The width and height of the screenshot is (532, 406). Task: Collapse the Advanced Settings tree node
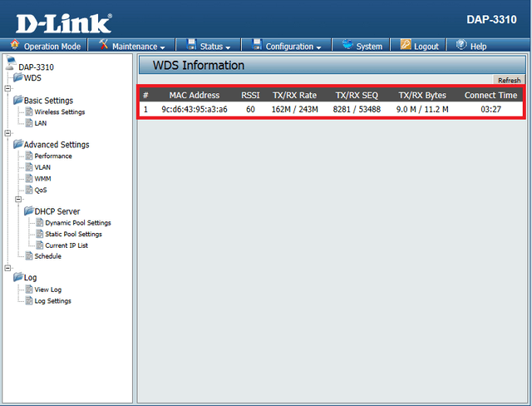pyautogui.click(x=7, y=133)
